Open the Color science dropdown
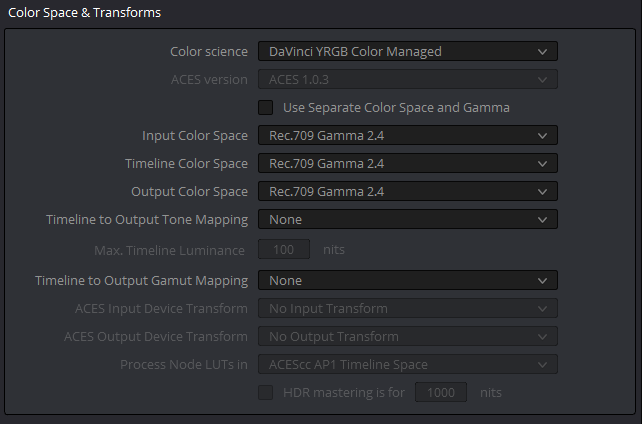642x424 pixels. [x=408, y=52]
